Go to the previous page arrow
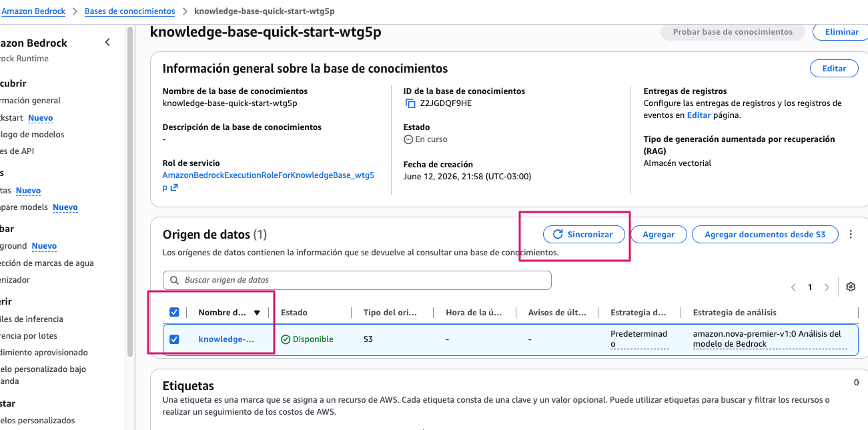 coord(793,287)
